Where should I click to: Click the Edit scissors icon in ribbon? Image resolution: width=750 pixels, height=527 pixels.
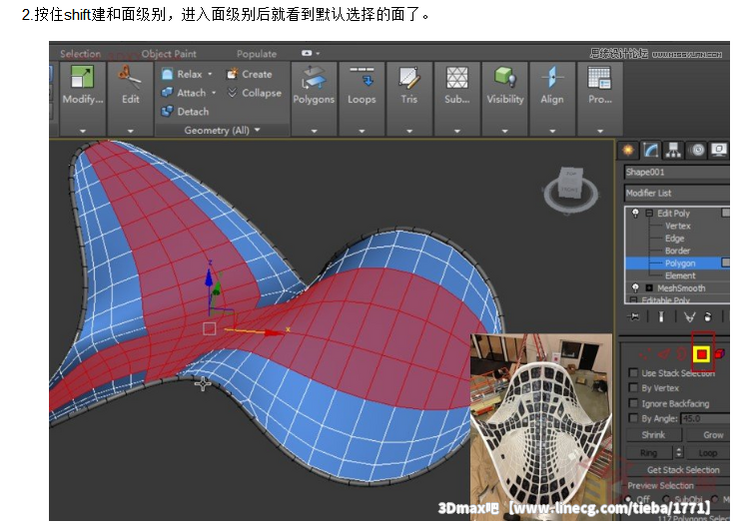pos(130,77)
